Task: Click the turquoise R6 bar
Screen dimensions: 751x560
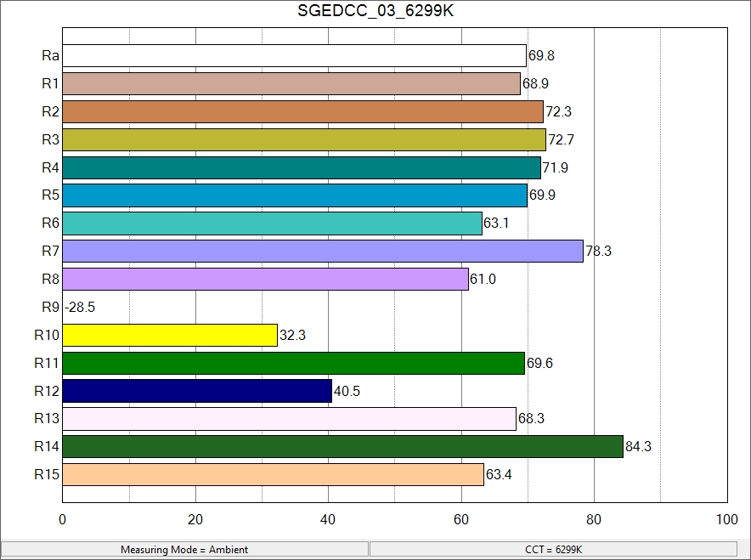Action: [x=272, y=223]
